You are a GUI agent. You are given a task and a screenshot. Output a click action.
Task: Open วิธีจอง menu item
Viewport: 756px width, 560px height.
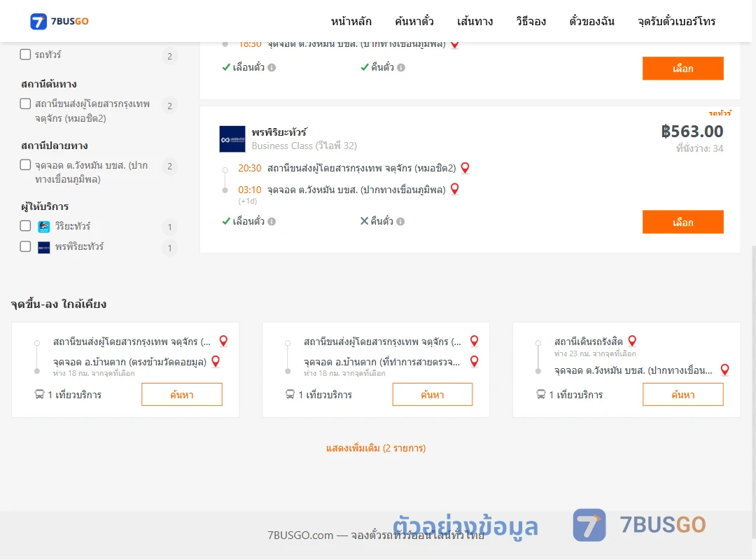[531, 21]
